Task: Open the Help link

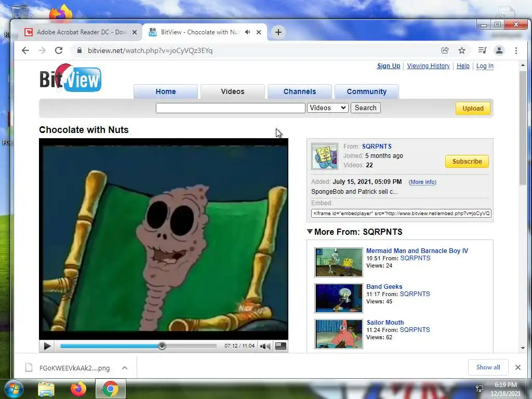Action: [463, 66]
